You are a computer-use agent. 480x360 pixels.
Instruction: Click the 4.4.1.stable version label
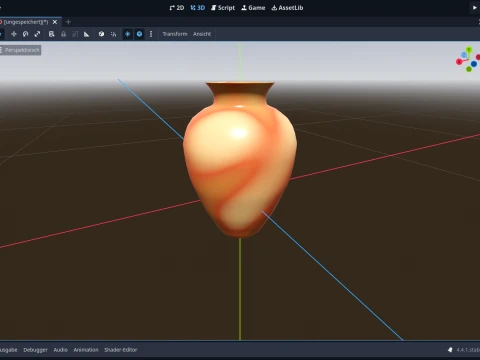pyautogui.click(x=468, y=350)
